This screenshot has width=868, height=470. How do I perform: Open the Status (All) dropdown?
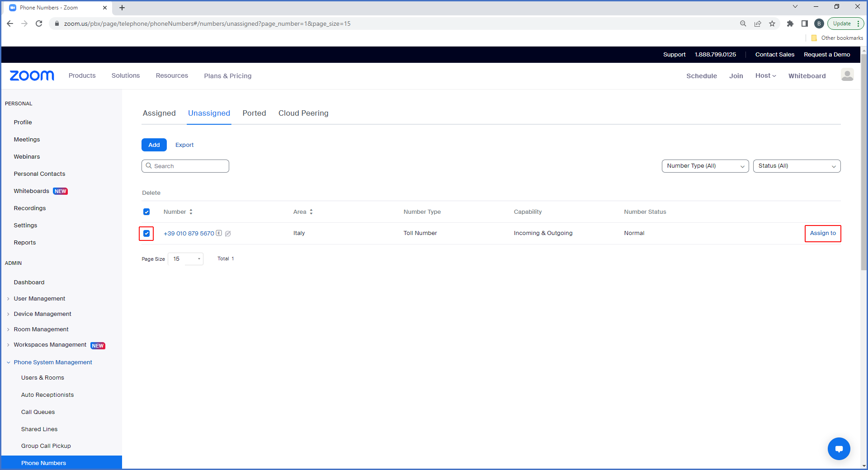[x=797, y=166]
